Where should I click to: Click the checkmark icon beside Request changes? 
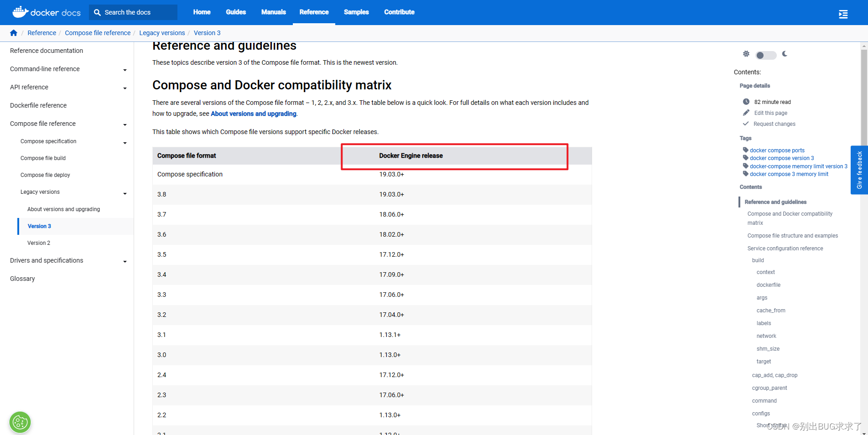pyautogui.click(x=746, y=124)
